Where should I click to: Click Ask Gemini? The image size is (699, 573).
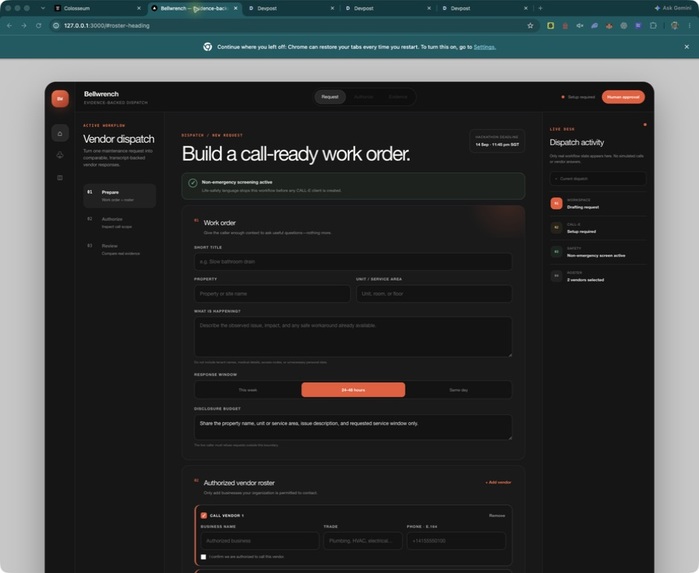point(673,8)
